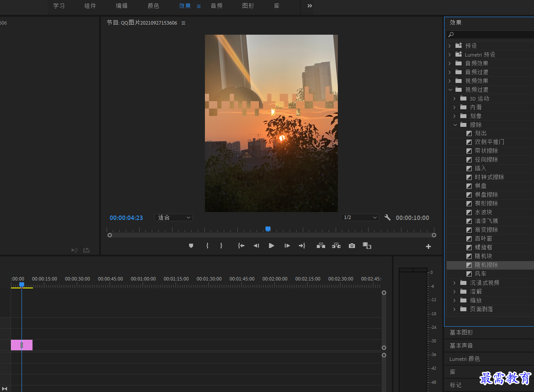Viewport: 534px width, 392px height.
Task: Open the 效果 workspace menu icon
Action: pyautogui.click(x=198, y=6)
